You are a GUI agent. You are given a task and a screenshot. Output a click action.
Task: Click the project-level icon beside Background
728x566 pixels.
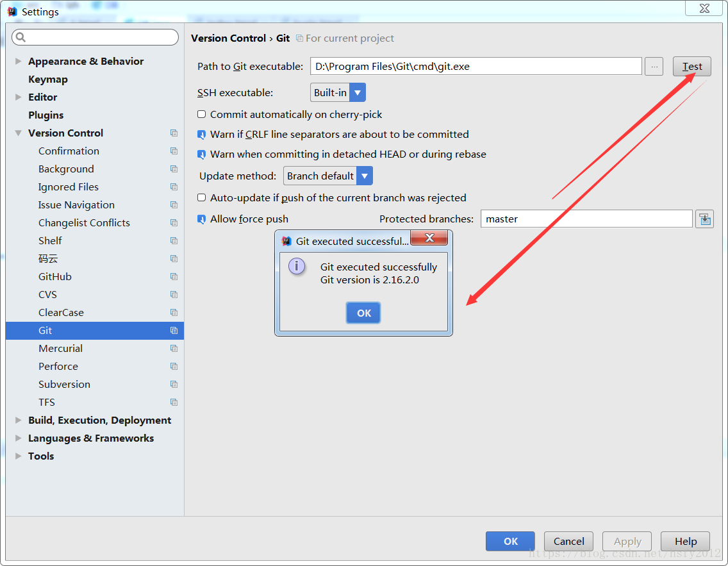point(174,169)
